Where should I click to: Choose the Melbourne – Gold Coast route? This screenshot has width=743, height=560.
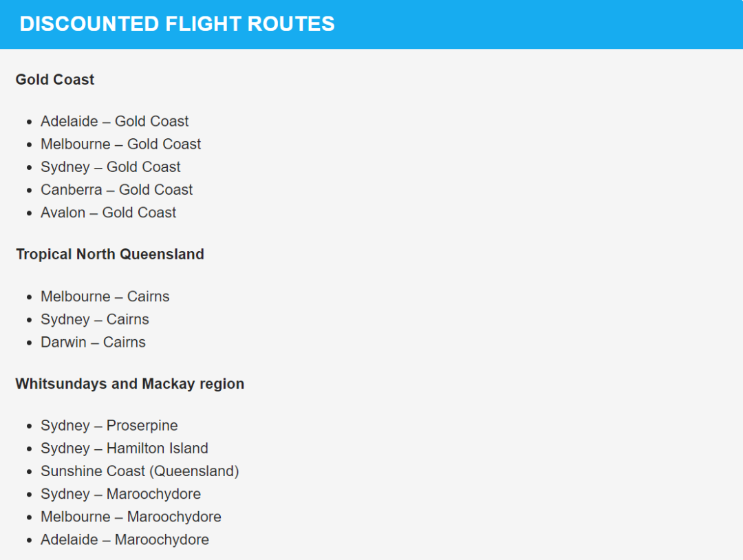click(121, 144)
